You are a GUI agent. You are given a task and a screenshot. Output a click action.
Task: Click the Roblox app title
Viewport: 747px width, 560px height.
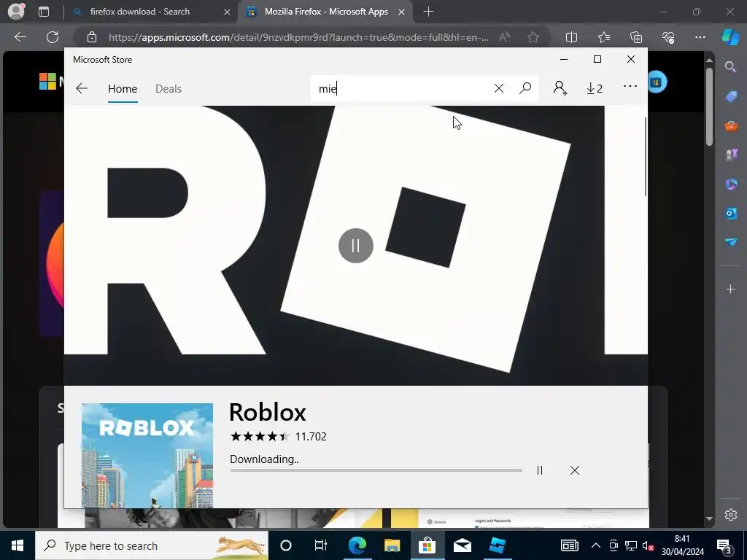pos(268,412)
